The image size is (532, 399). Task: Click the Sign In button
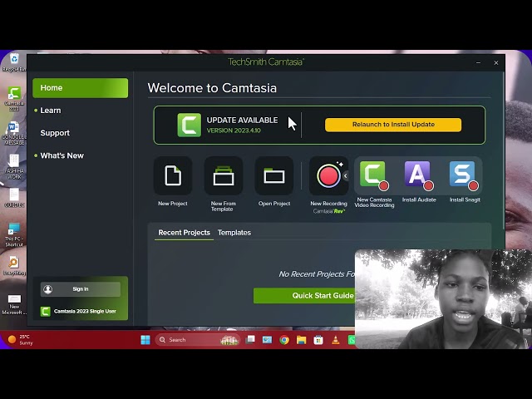click(81, 289)
